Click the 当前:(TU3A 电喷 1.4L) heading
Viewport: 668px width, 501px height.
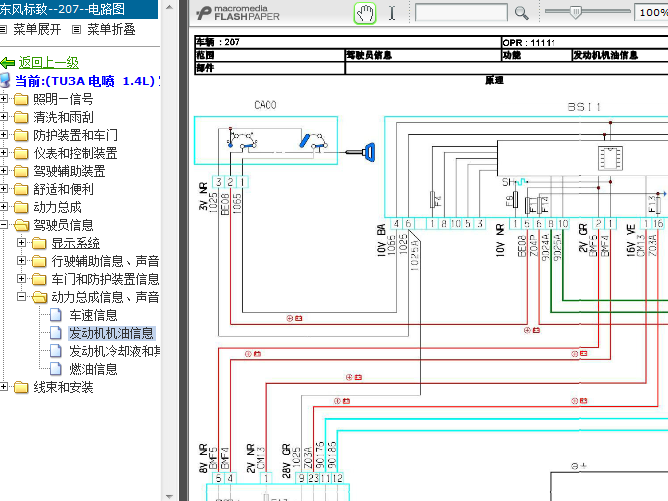87,81
